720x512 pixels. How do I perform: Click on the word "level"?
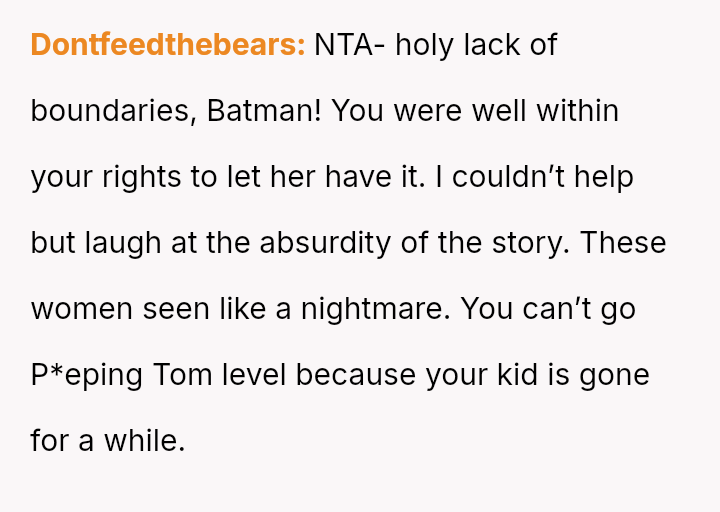pos(252,375)
